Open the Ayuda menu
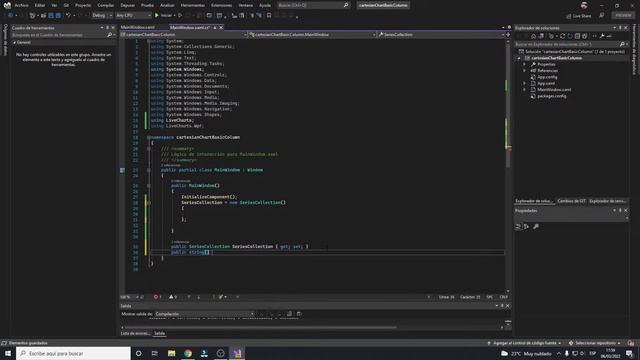The image size is (640, 360). tap(265, 5)
